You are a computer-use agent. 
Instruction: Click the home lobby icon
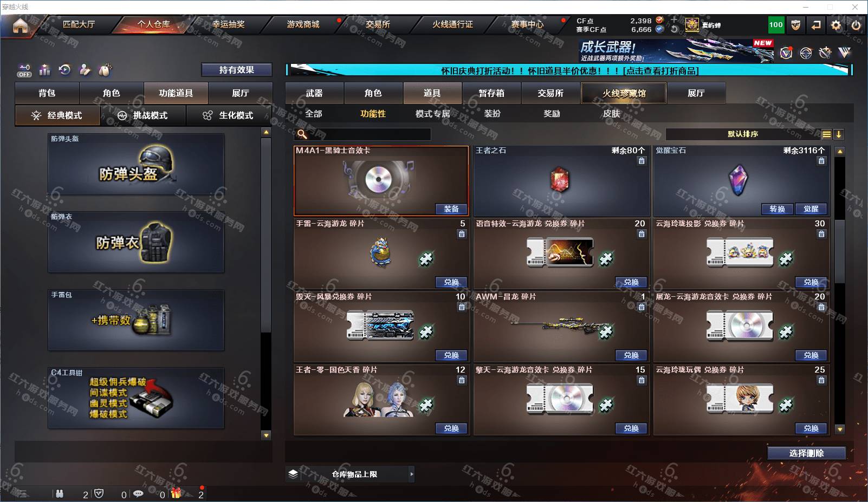coord(20,25)
